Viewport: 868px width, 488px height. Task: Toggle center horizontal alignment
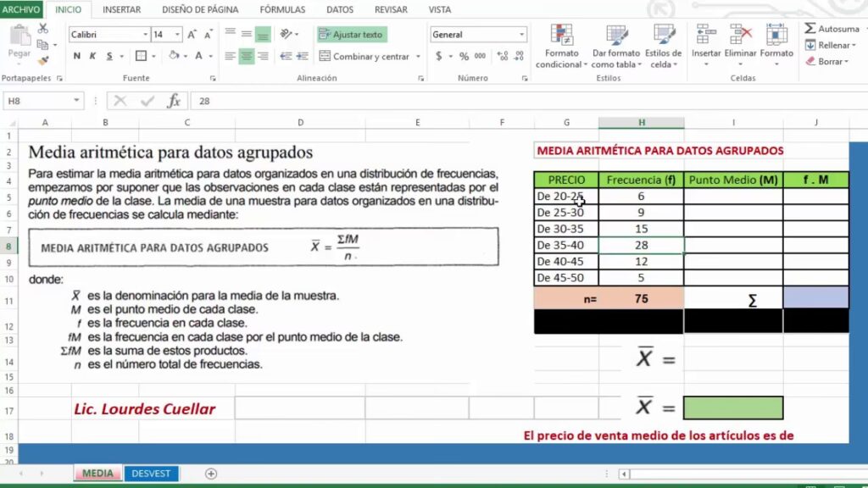point(246,56)
